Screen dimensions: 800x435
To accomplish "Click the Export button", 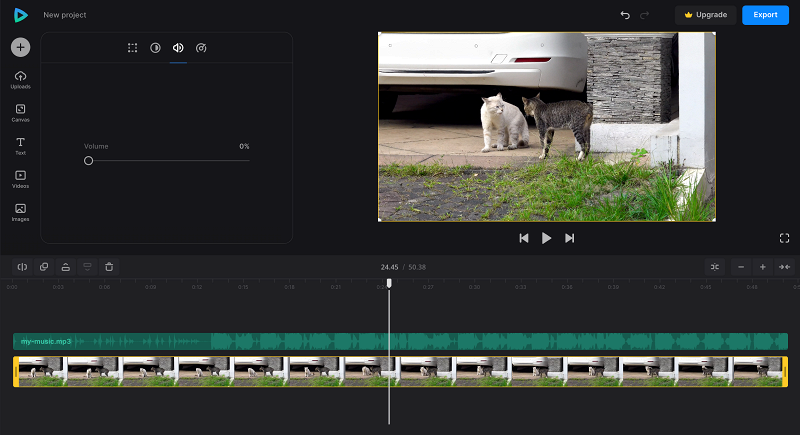I will click(765, 15).
